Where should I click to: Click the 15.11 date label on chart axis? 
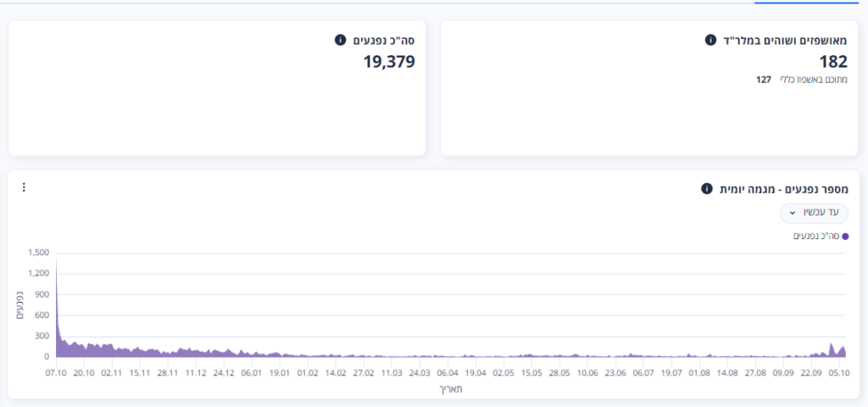(x=140, y=373)
